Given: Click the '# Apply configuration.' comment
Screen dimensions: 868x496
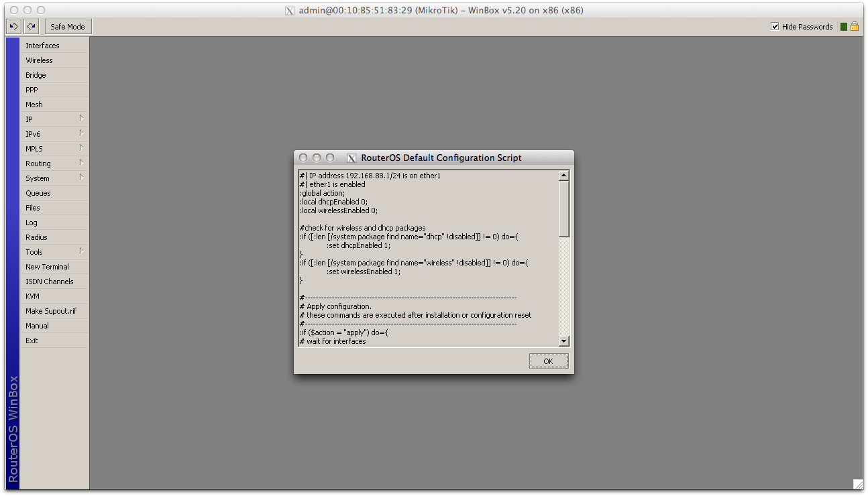Looking at the screenshot, I should [x=335, y=306].
